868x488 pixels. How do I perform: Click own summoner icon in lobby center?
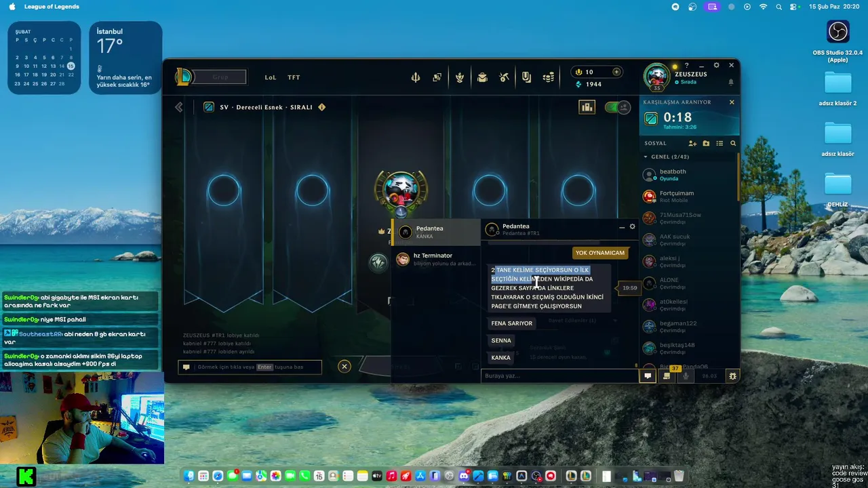pos(401,190)
